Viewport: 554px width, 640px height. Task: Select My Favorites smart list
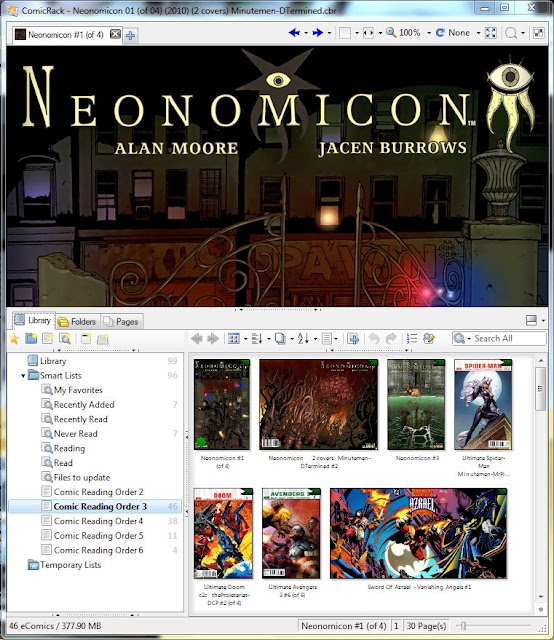[x=78, y=390]
